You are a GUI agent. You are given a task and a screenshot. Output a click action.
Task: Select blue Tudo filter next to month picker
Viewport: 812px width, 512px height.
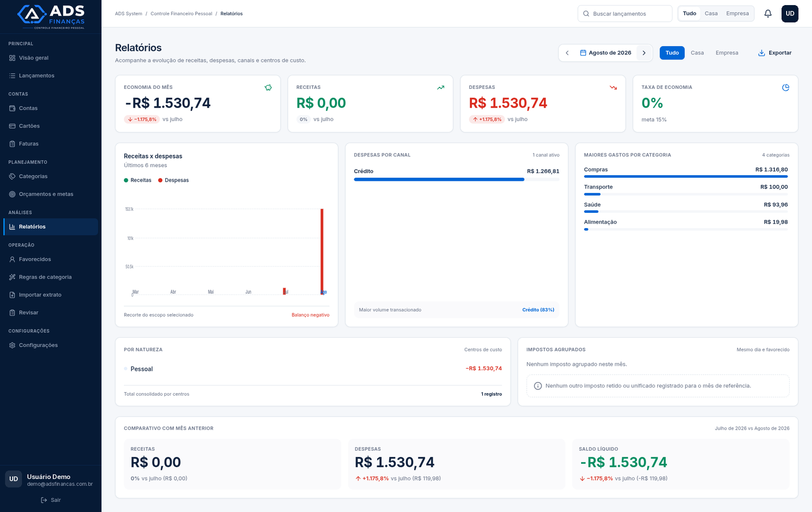672,53
